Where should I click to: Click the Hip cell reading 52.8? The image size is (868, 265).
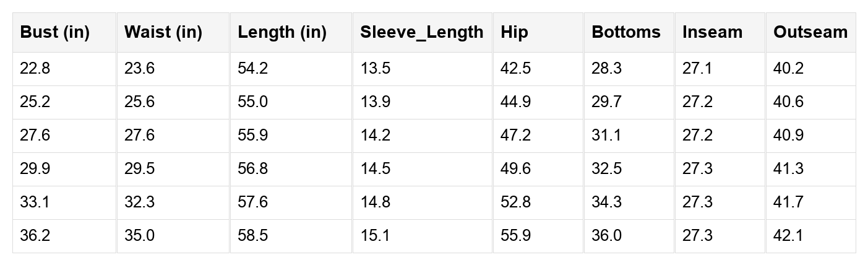pos(515,202)
